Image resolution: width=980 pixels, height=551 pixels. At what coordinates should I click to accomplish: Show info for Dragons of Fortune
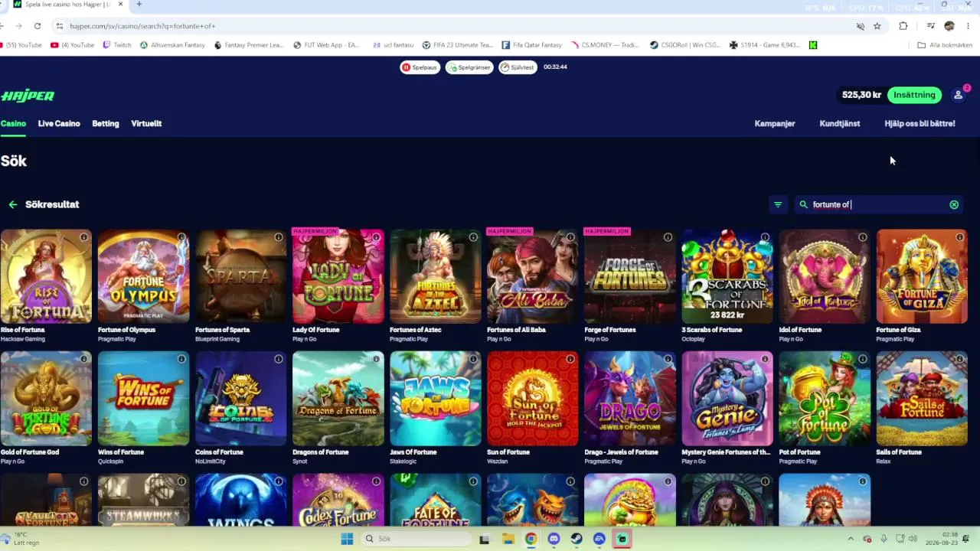(x=376, y=359)
